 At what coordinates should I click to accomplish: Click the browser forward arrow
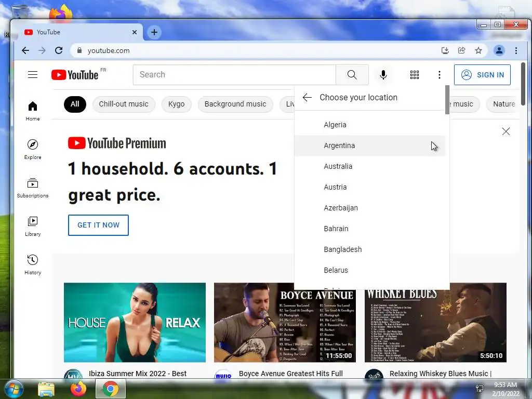click(x=42, y=50)
